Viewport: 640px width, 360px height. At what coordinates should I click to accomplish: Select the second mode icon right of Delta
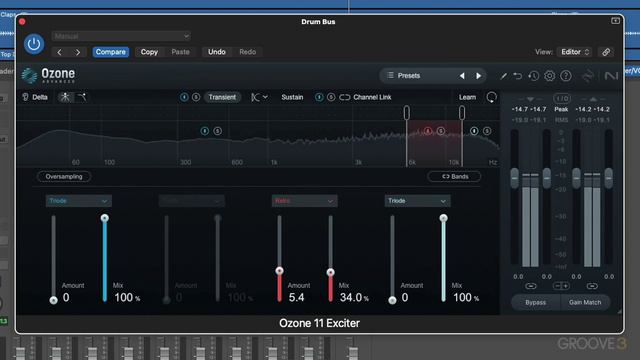pos(82,97)
